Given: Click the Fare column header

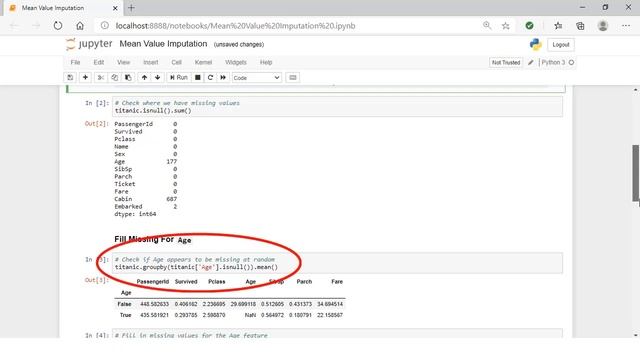Looking at the screenshot, I should (337, 282).
